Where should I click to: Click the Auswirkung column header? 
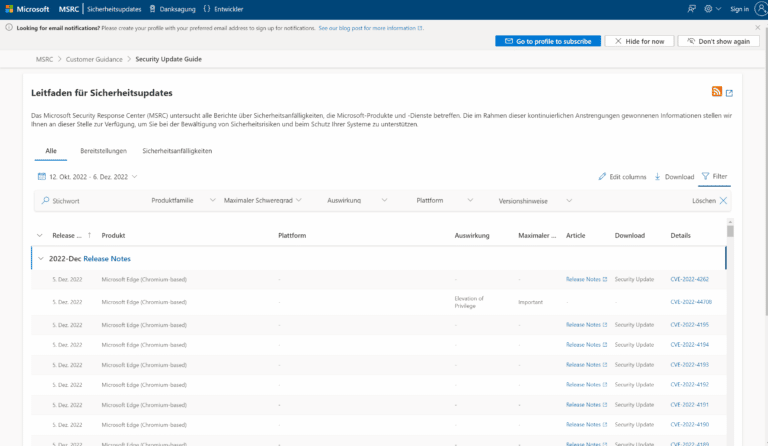pyautogui.click(x=472, y=235)
